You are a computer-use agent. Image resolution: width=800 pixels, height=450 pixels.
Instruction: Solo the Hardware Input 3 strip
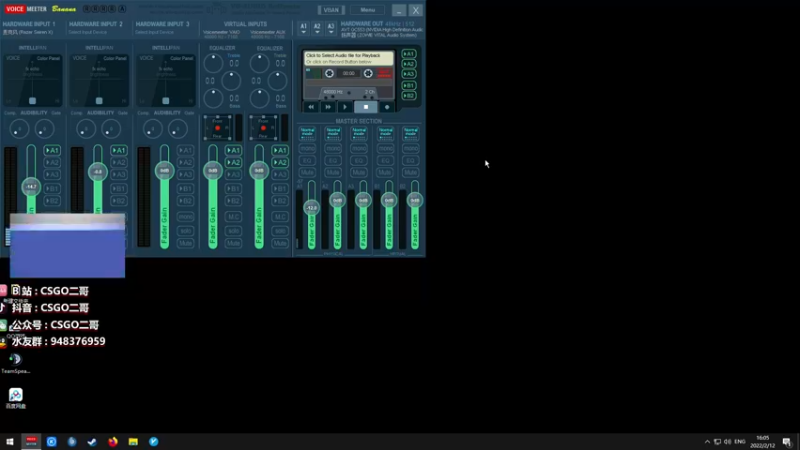point(185,231)
